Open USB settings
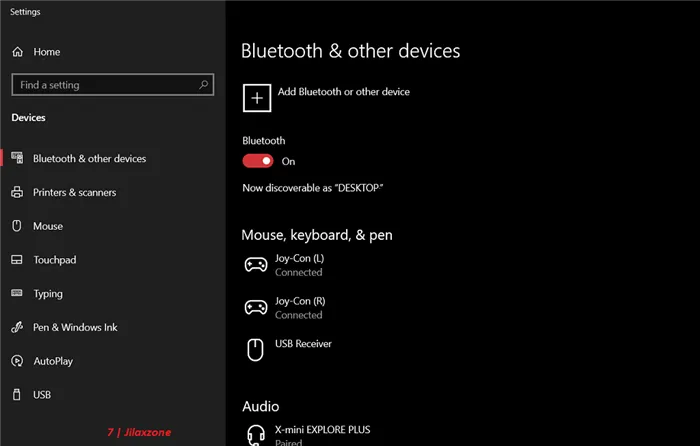This screenshot has width=700, height=446. [x=42, y=395]
